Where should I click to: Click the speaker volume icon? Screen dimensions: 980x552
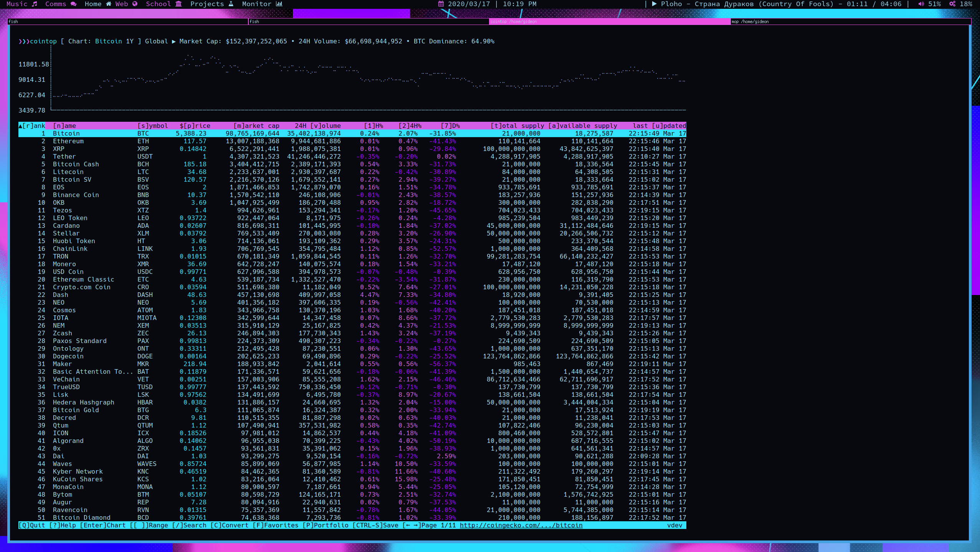[921, 4]
